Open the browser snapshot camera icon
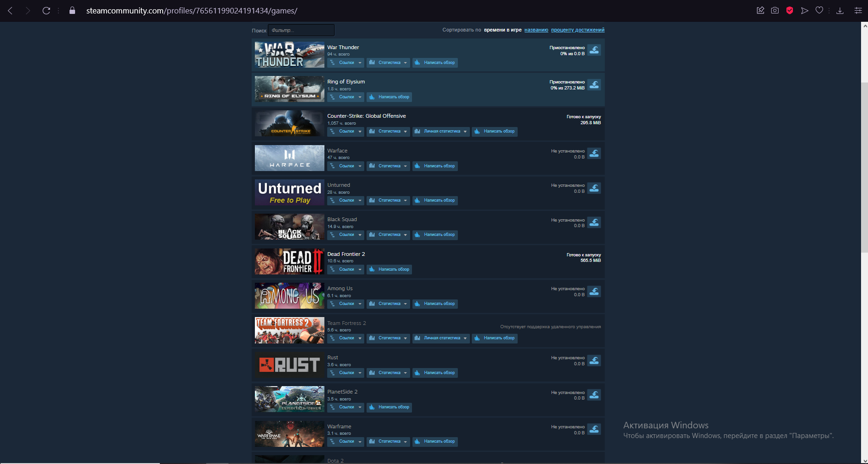This screenshot has width=868, height=464. (x=775, y=10)
